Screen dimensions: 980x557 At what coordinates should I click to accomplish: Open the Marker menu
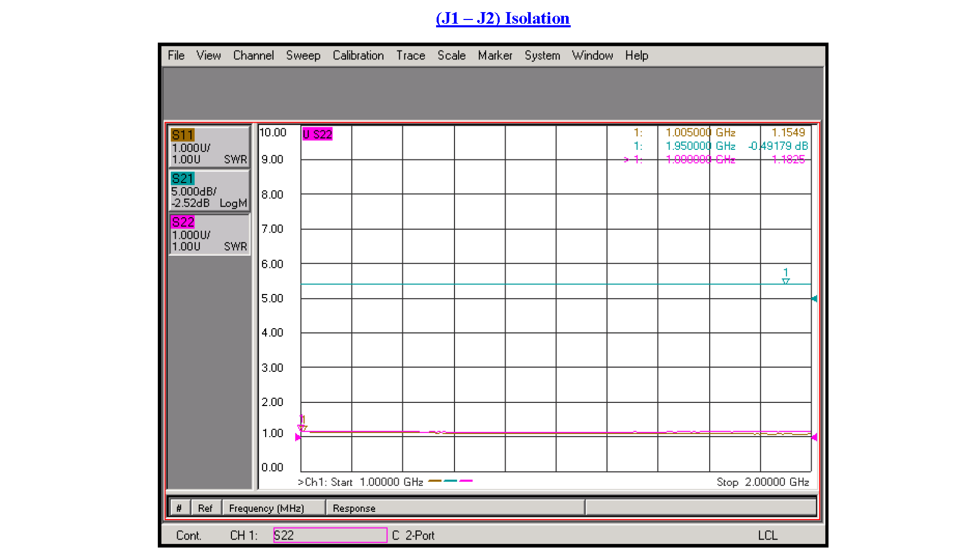(494, 55)
